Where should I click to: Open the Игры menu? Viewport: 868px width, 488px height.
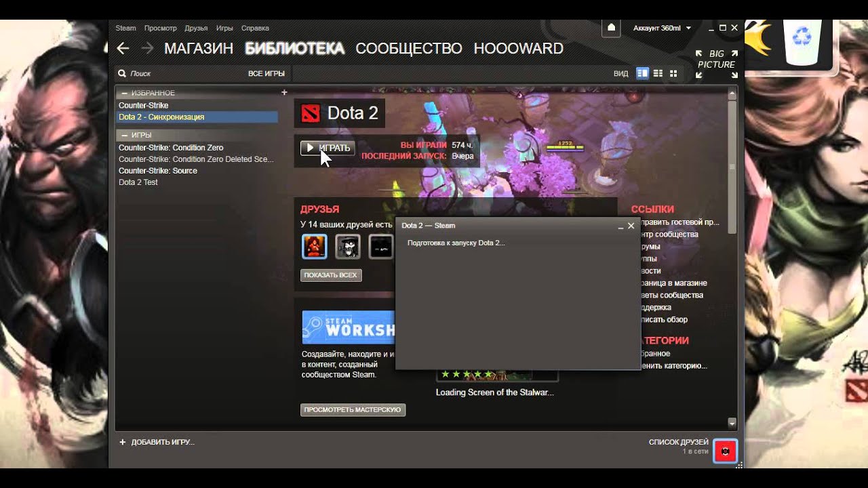point(224,28)
